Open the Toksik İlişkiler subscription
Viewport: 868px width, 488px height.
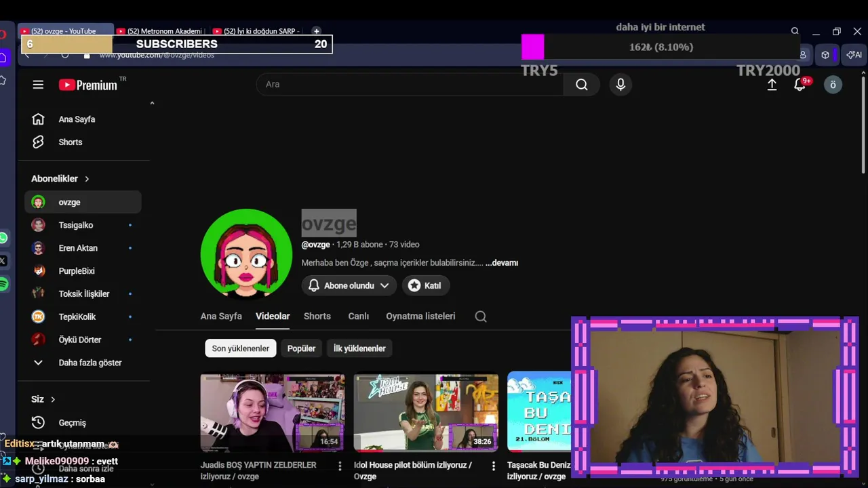[x=83, y=293]
